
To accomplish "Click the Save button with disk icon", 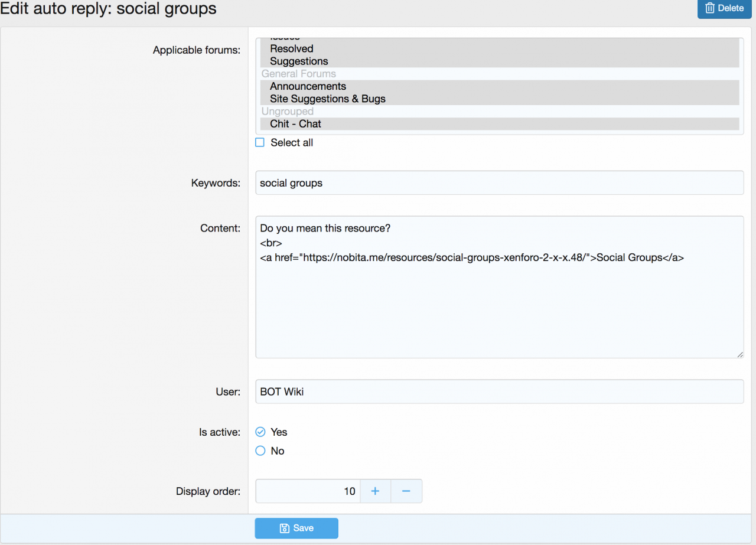I will (296, 528).
